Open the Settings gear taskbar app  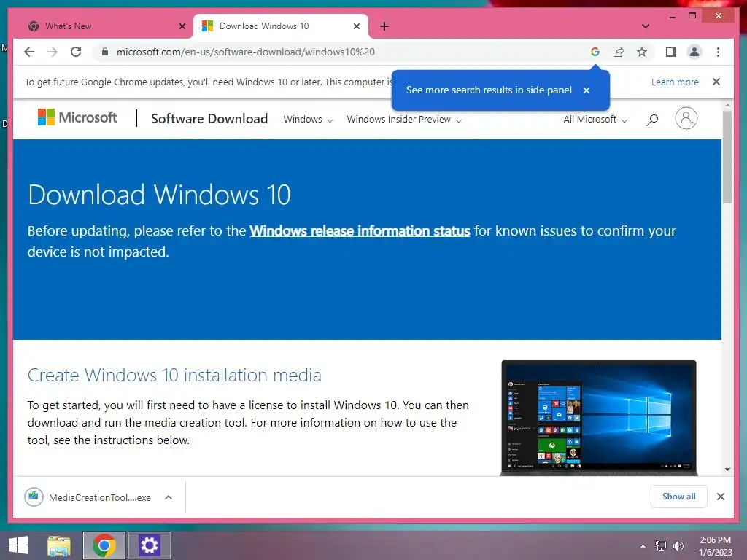[x=149, y=545]
